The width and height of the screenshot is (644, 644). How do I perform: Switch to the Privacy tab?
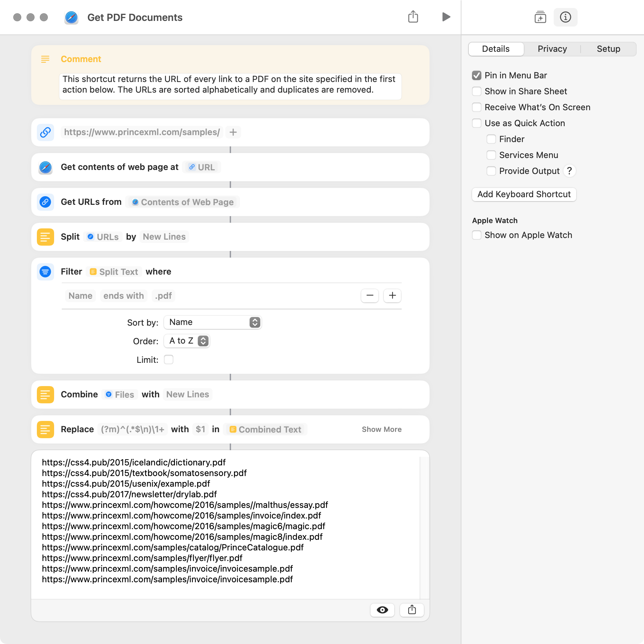point(552,49)
